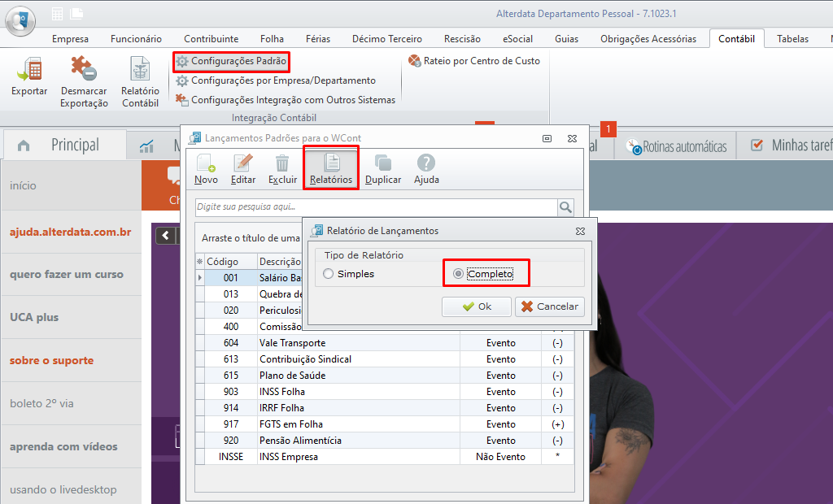Screen dimensions: 833x504
Task: Click the início sidebar link
Action: tap(23, 186)
